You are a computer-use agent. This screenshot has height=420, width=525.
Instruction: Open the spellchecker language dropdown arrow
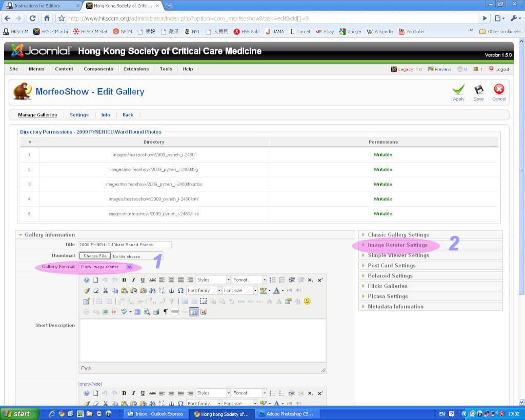(x=131, y=312)
